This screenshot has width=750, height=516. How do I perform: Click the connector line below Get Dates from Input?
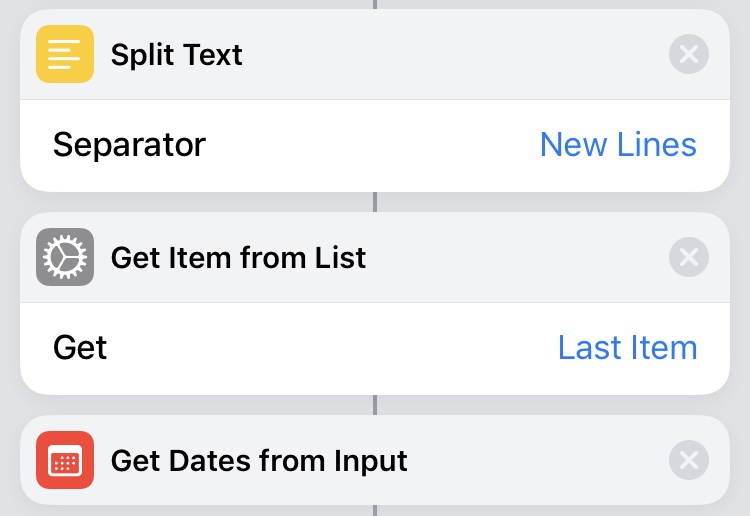(375, 510)
